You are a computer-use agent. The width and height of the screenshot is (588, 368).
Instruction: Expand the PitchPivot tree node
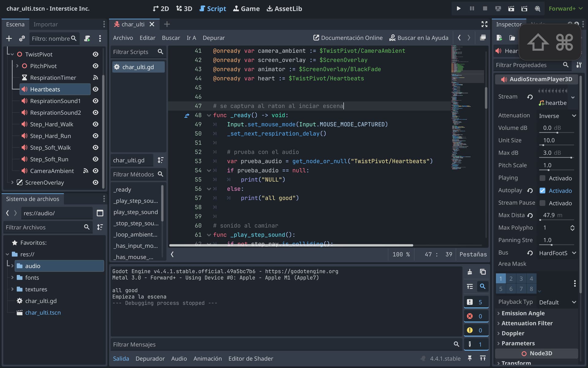(17, 66)
